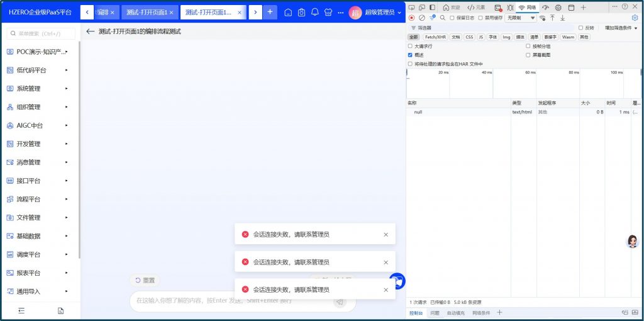Click the back arrow beside page title

[91, 31]
